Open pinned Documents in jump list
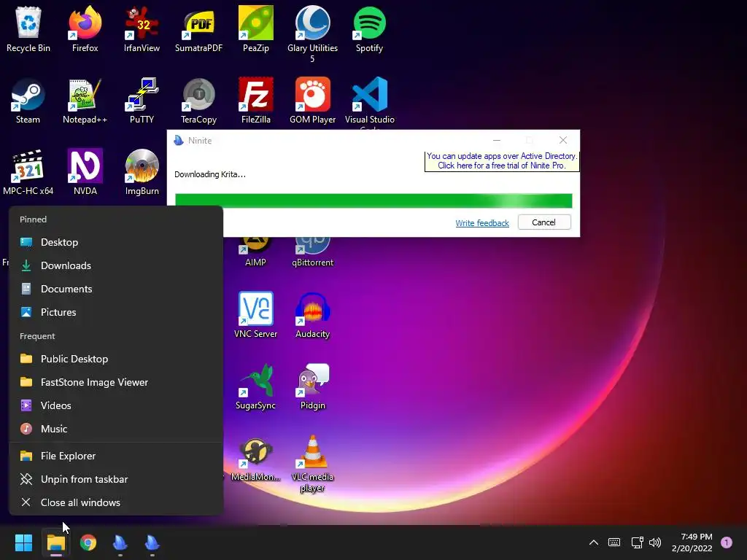Screen dimensions: 747x560 [x=116, y=289]
